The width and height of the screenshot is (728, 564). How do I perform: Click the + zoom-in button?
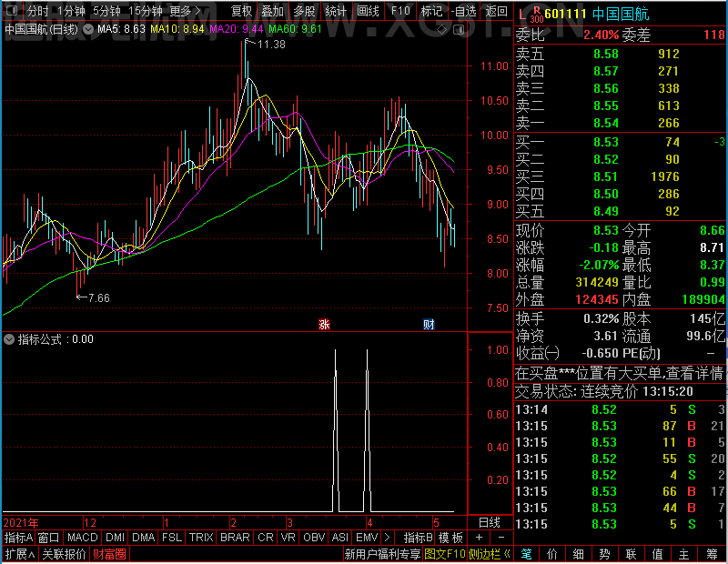479,538
